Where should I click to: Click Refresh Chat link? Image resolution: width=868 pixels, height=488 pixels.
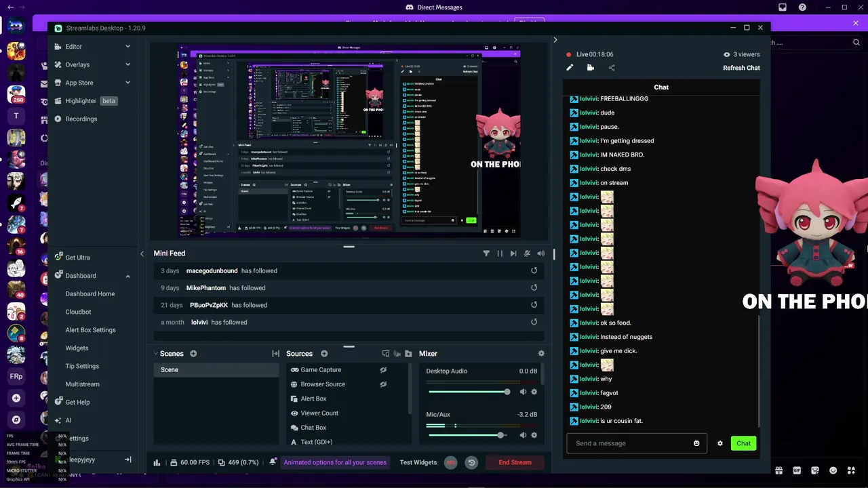(741, 68)
